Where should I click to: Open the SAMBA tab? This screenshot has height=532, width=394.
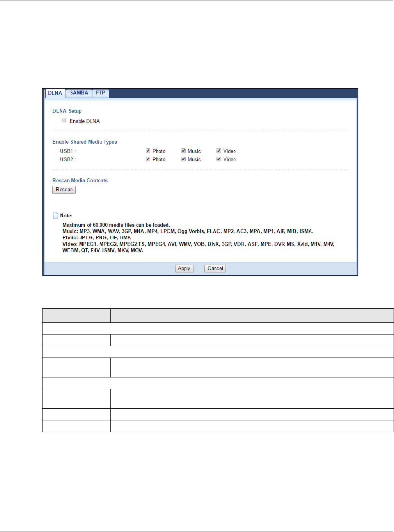coord(79,93)
